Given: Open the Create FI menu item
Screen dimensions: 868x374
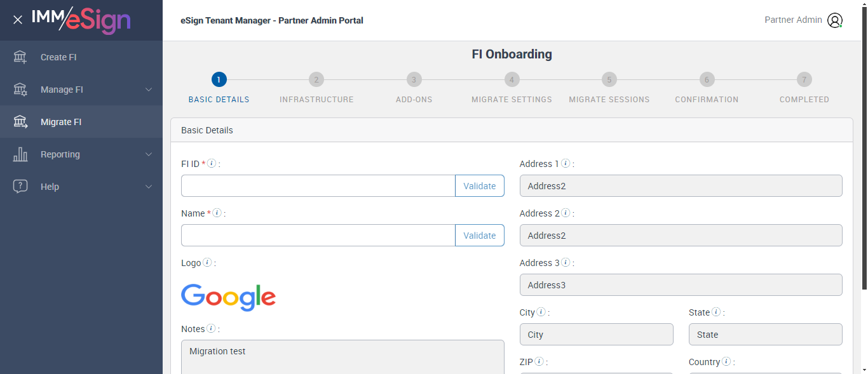Looking at the screenshot, I should click(x=58, y=57).
